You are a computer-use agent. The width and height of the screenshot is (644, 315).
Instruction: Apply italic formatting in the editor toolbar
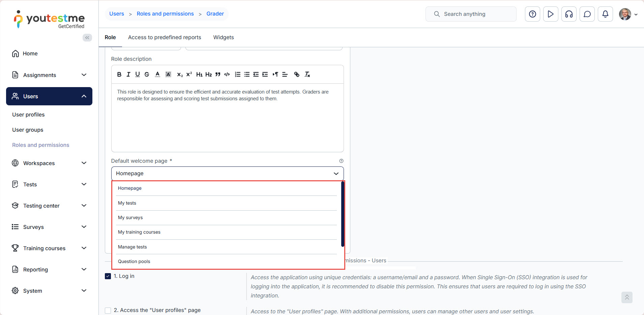(x=128, y=74)
